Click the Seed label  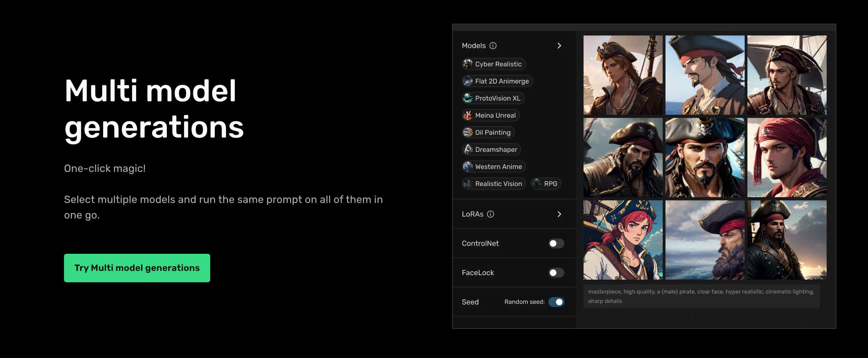pyautogui.click(x=470, y=302)
